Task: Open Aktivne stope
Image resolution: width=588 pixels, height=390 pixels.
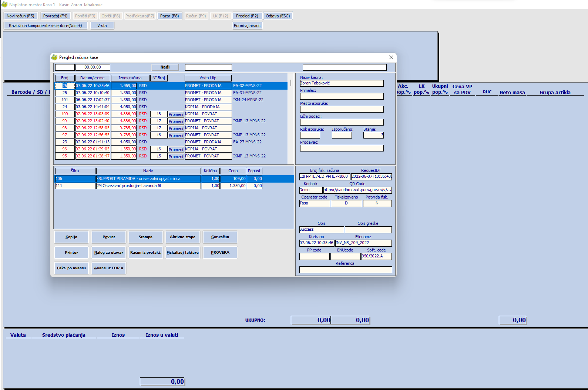Action: [x=182, y=237]
